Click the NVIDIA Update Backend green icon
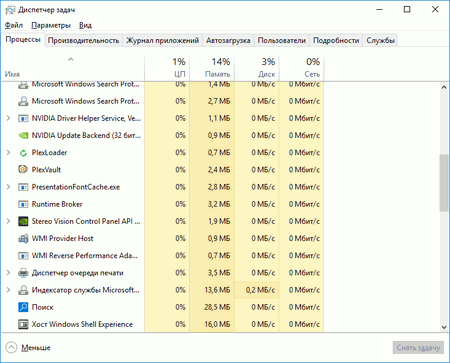Viewport: 450px width, 363px height. [x=23, y=135]
